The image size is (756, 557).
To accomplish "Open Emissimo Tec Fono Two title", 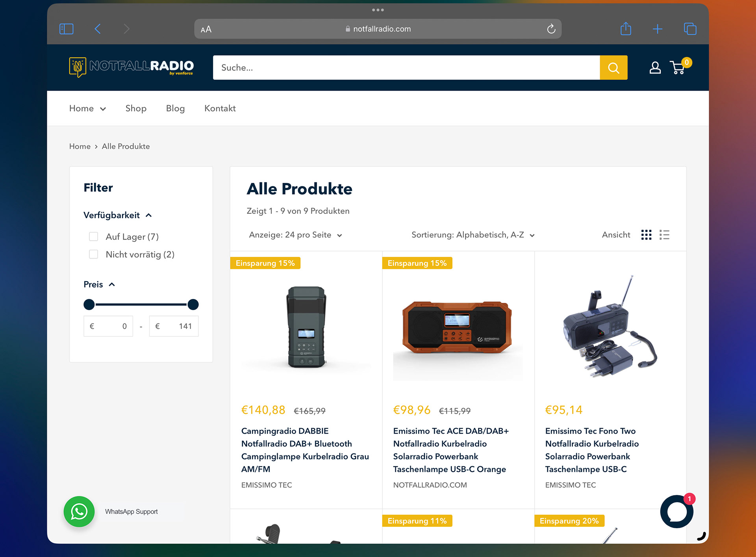I will (592, 450).
